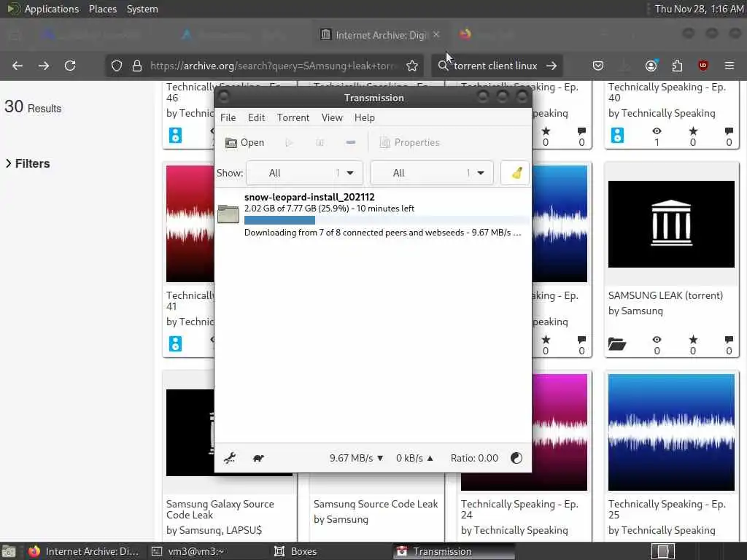The image size is (747, 560).
Task: Click the 9.67 MB/s download speed indicator
Action: pyautogui.click(x=356, y=458)
